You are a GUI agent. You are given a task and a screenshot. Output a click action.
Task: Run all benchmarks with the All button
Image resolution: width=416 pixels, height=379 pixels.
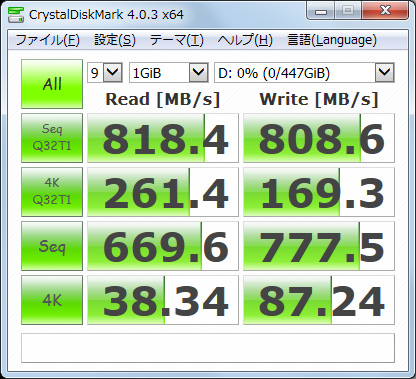(52, 84)
